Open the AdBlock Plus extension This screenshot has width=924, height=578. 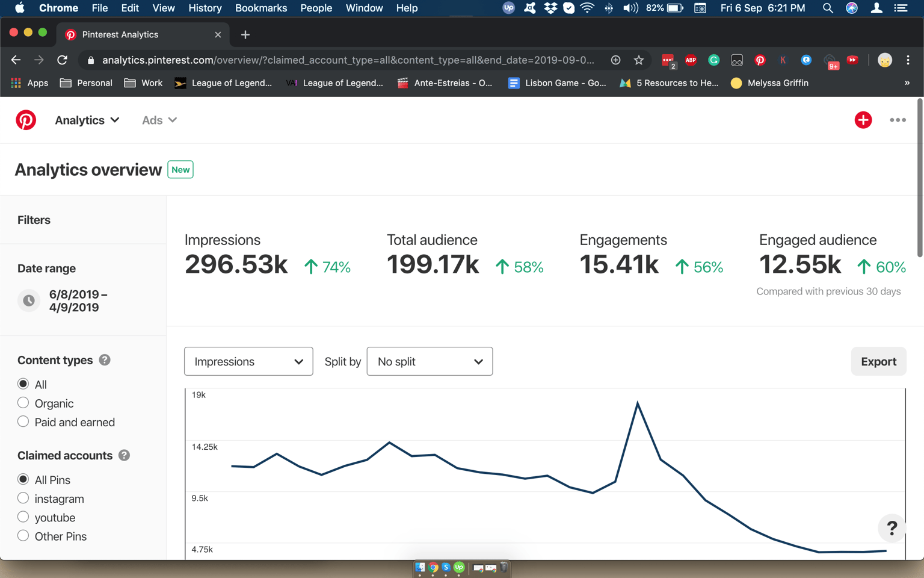[x=691, y=60]
